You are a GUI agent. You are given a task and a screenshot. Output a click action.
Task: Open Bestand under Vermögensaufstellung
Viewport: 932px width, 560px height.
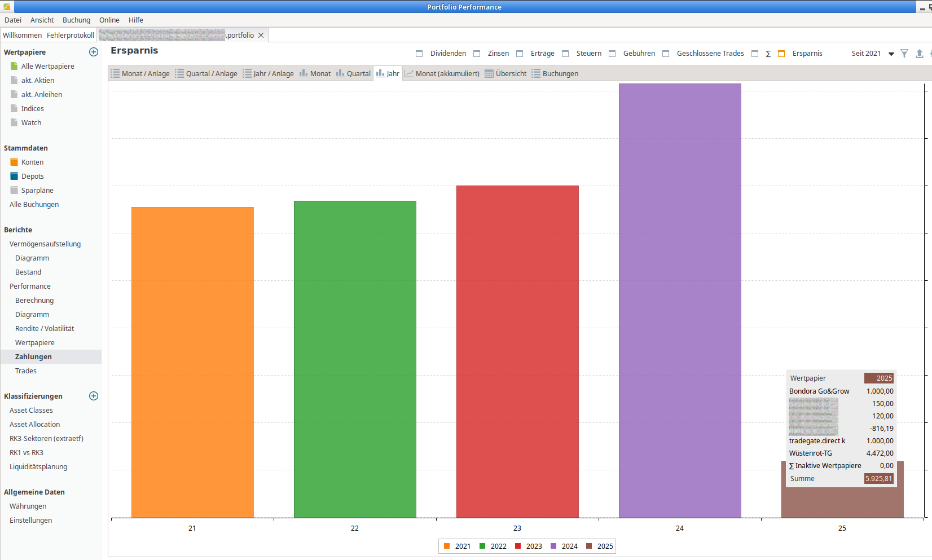click(28, 272)
